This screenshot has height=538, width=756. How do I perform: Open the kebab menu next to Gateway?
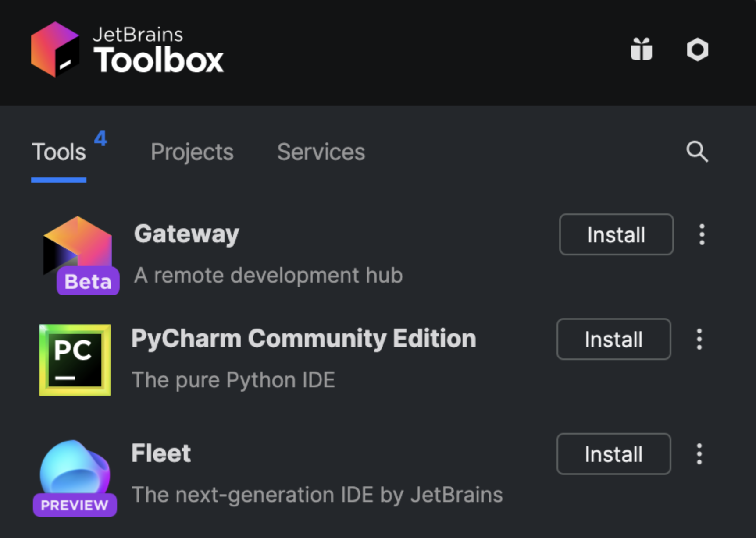pos(702,235)
